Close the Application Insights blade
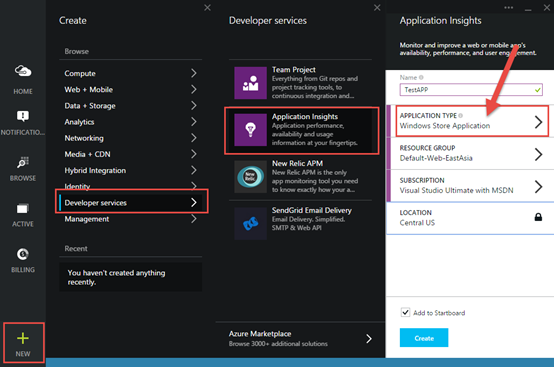The width and height of the screenshot is (554, 367). pyautogui.click(x=547, y=7)
